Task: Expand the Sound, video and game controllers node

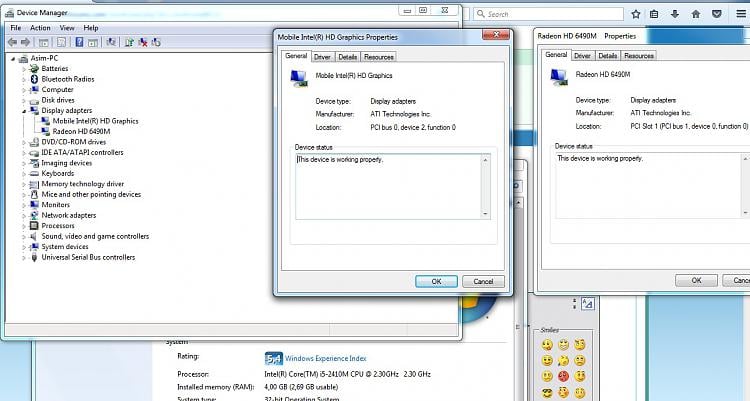Action: [24, 236]
